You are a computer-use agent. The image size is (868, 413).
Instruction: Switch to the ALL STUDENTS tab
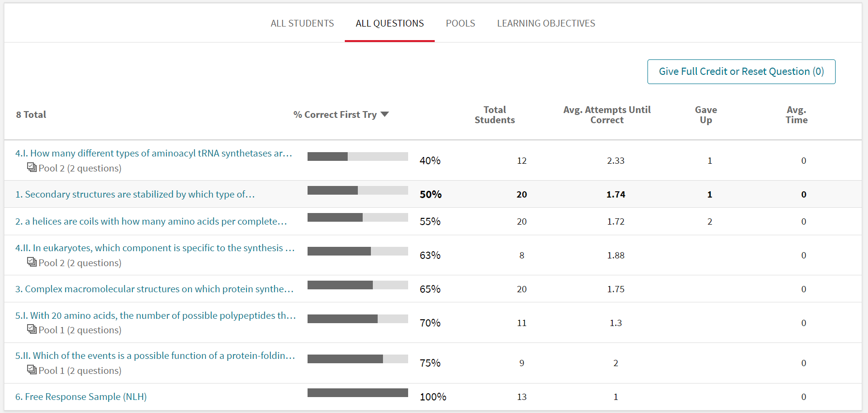point(302,23)
